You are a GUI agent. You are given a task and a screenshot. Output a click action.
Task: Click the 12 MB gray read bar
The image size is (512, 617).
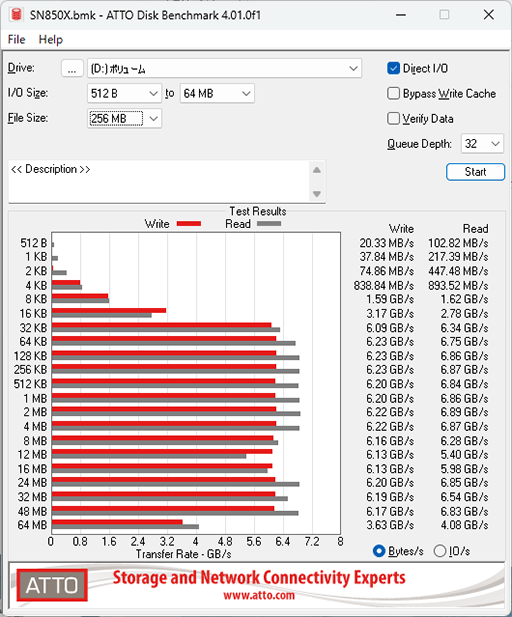pyautogui.click(x=149, y=456)
